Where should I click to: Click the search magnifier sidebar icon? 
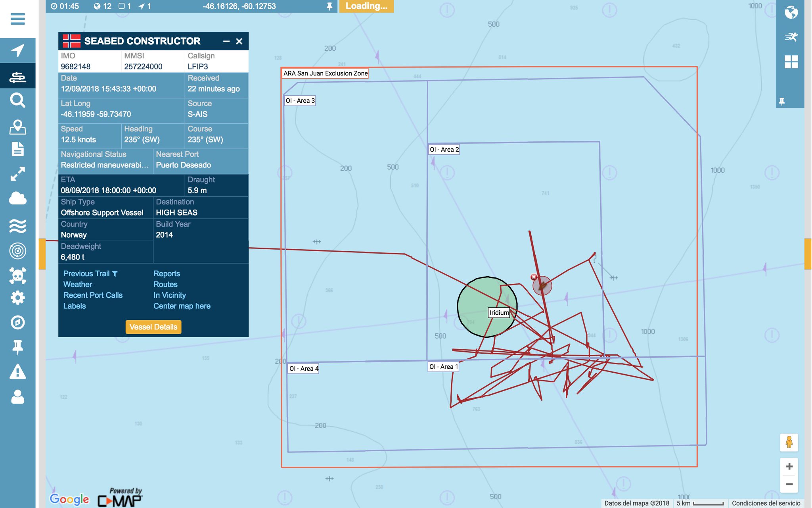[17, 100]
